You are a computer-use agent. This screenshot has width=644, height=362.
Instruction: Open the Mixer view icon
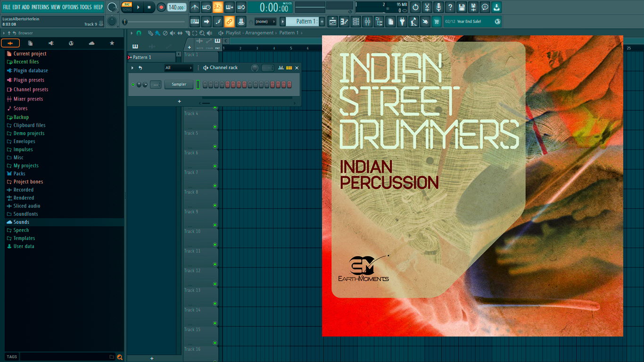point(367,21)
